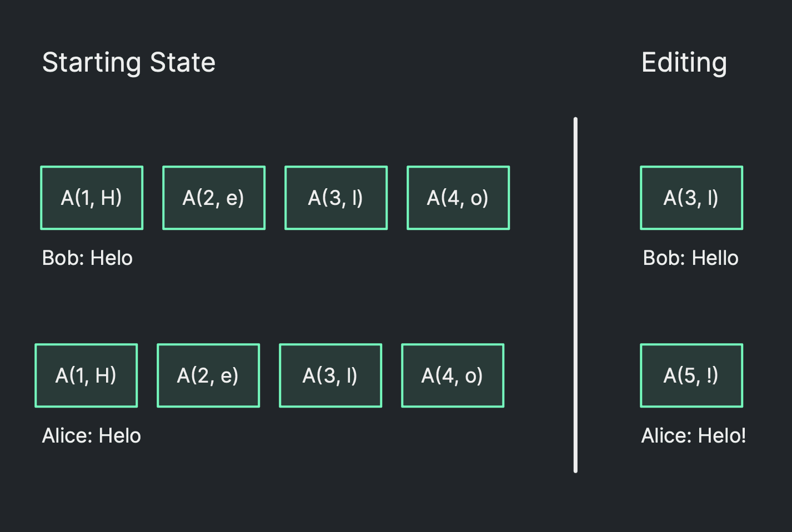Choose Alice's A(2, e) box

coord(208,375)
